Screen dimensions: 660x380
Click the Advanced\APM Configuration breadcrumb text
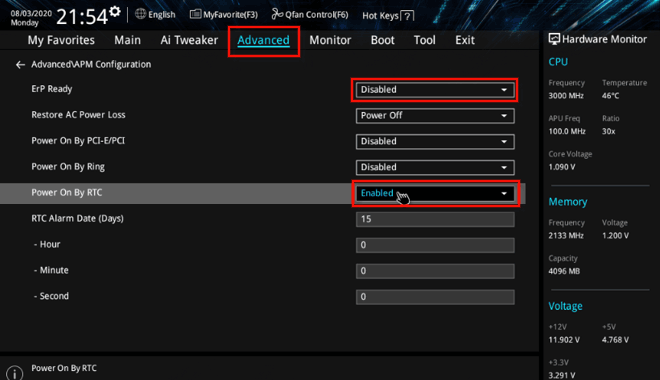click(91, 64)
